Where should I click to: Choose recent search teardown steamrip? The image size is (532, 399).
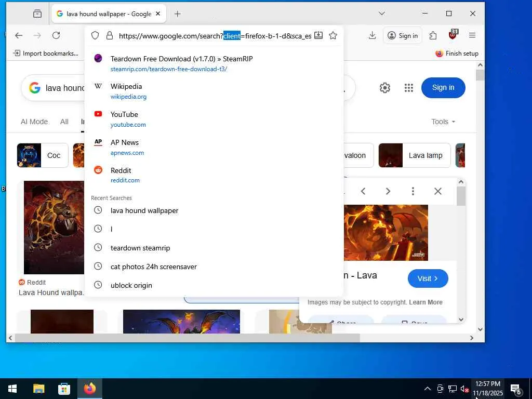tap(214, 248)
